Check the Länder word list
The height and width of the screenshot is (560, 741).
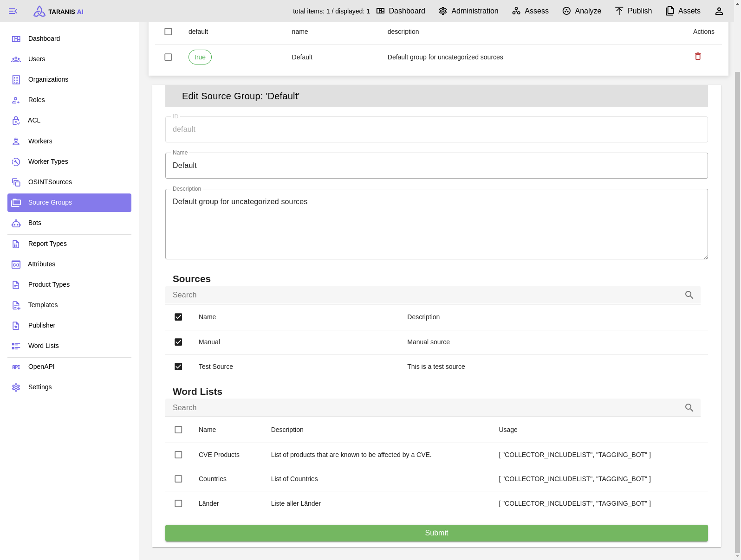click(x=178, y=503)
